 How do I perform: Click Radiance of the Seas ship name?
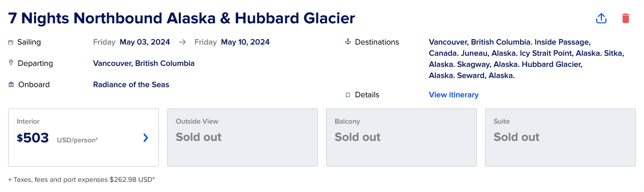pos(131,85)
